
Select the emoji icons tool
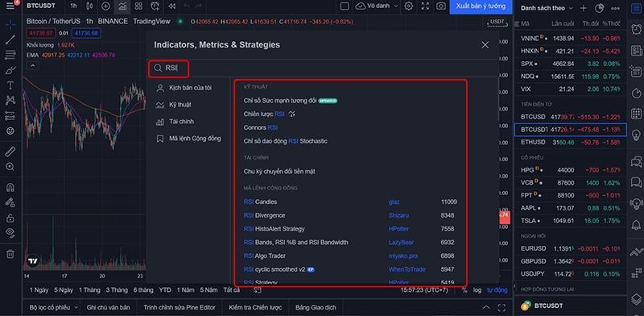[10, 131]
